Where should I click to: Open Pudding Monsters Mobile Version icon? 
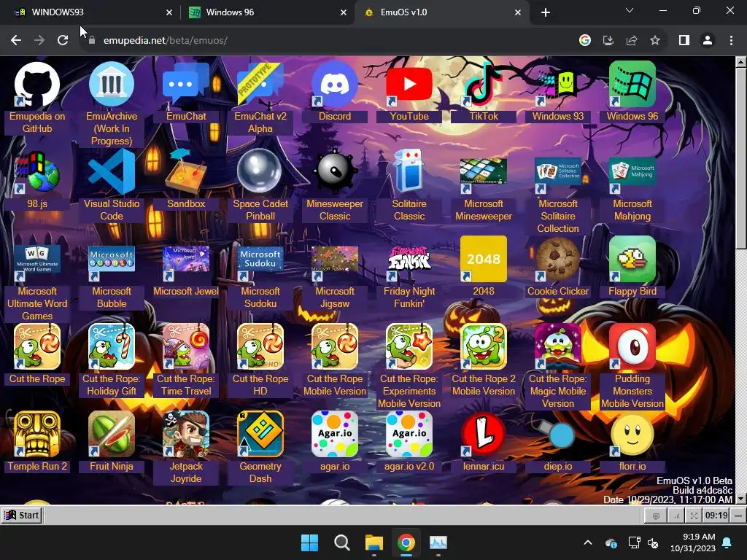point(632,347)
